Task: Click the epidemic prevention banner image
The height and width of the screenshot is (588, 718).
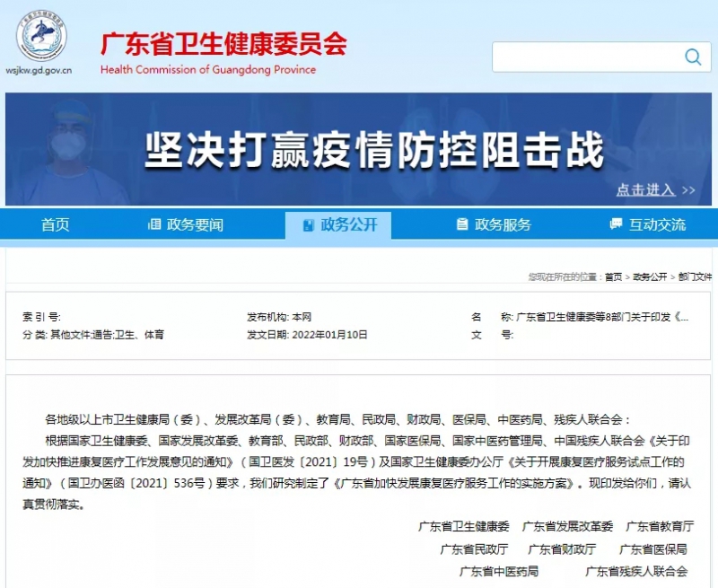Action: point(359,149)
